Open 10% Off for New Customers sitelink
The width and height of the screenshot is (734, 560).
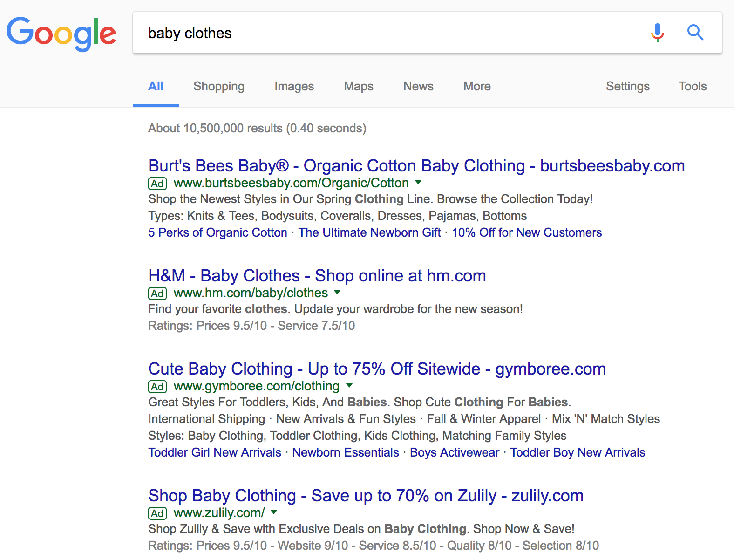click(527, 232)
